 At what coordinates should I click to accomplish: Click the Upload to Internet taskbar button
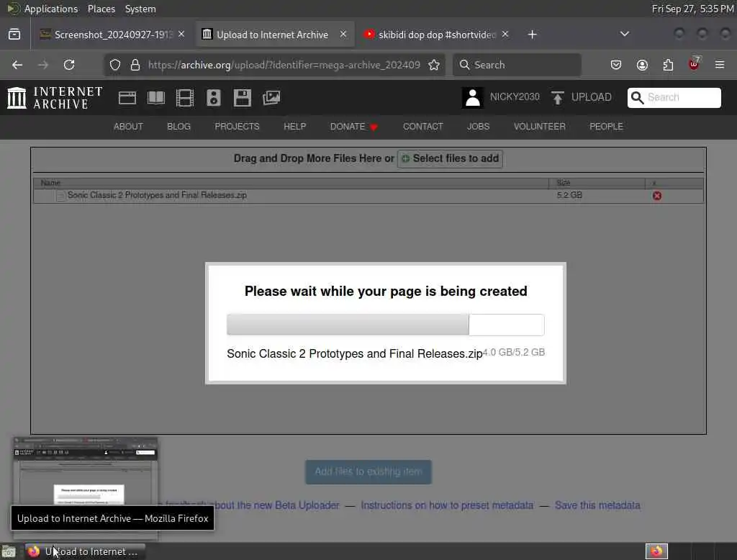point(85,551)
